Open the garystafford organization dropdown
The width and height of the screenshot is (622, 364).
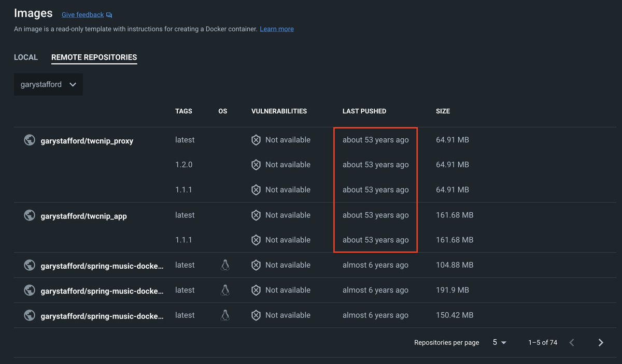point(48,84)
